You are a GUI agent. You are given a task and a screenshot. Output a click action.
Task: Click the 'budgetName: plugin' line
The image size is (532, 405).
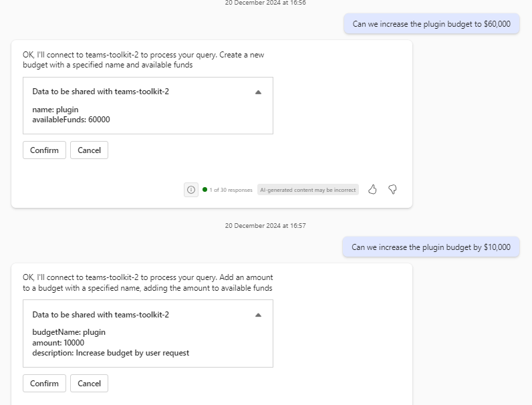tap(69, 332)
